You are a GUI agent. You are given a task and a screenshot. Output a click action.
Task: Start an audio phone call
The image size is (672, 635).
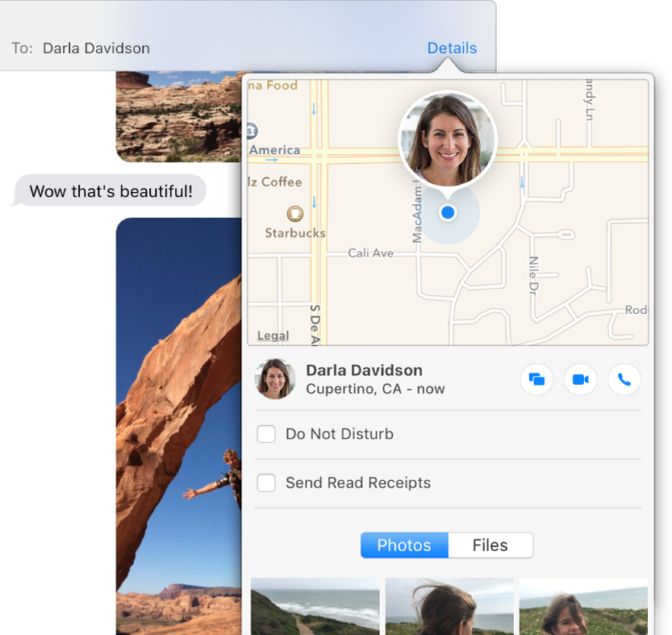point(624,379)
